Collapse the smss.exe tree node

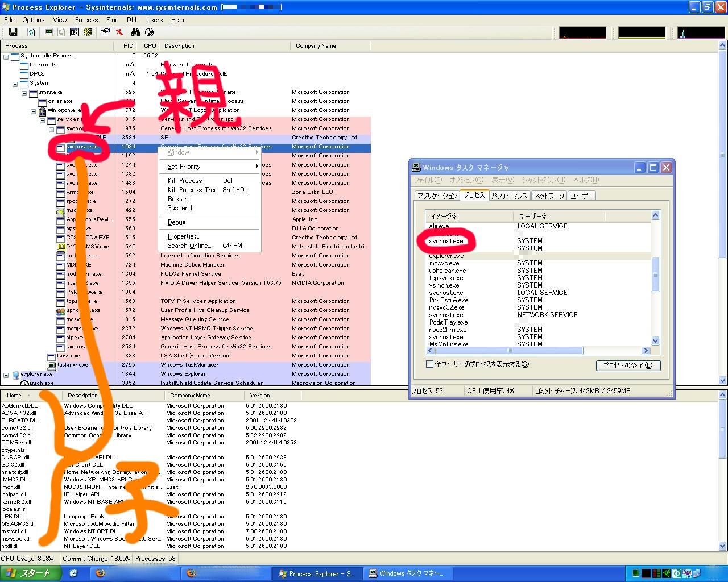tap(24, 92)
